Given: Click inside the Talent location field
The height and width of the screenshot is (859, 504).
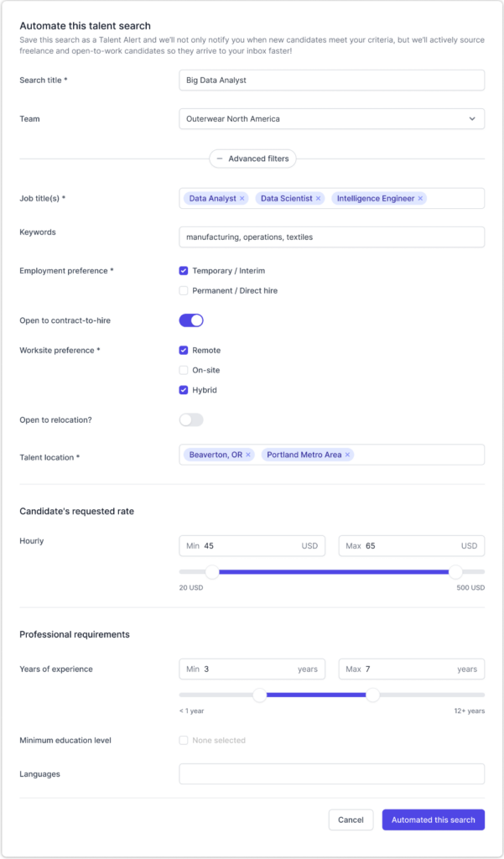Looking at the screenshot, I should point(332,455).
